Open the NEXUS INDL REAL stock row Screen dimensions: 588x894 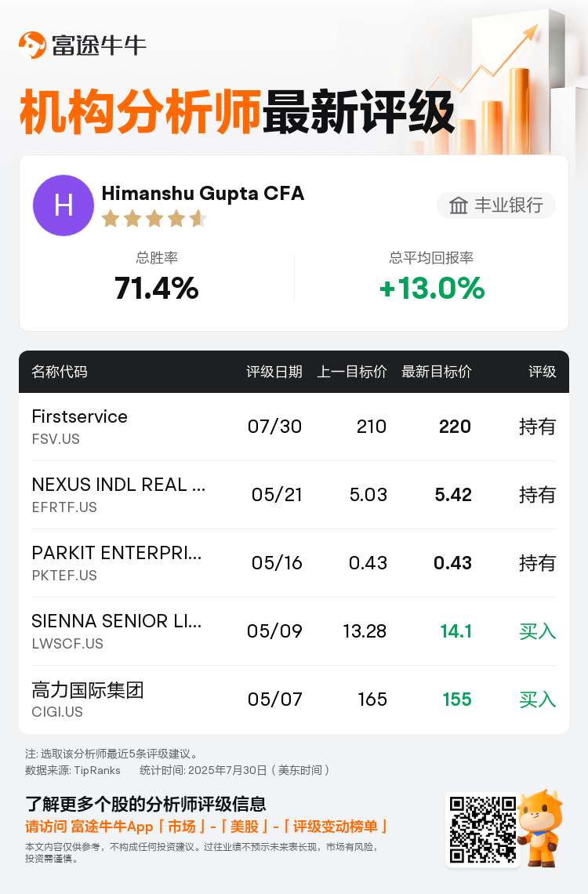pyautogui.click(x=119, y=494)
